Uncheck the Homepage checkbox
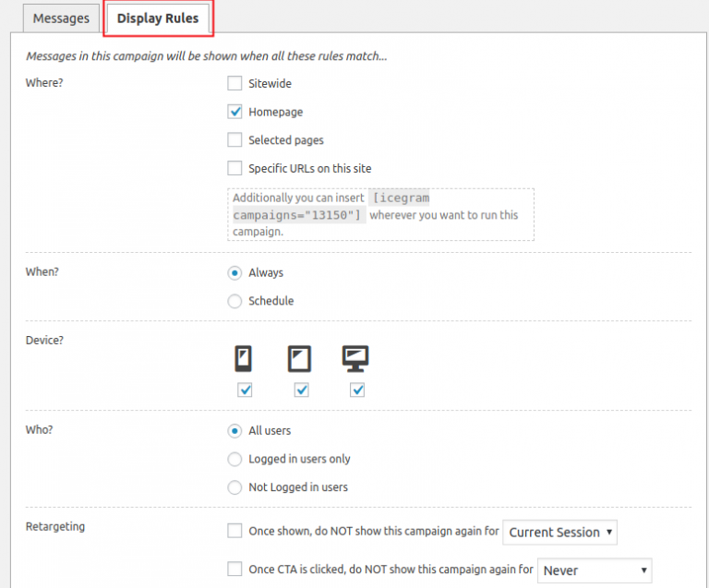Image resolution: width=709 pixels, height=588 pixels. click(x=235, y=112)
